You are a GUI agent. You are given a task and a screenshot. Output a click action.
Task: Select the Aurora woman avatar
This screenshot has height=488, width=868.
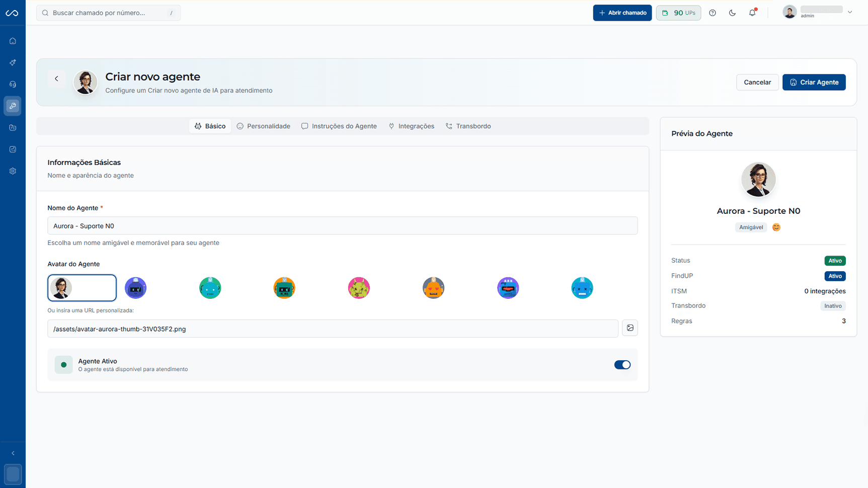pyautogui.click(x=82, y=288)
